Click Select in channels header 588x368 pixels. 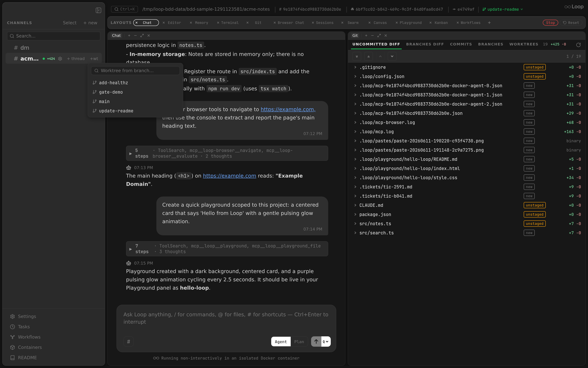69,23
